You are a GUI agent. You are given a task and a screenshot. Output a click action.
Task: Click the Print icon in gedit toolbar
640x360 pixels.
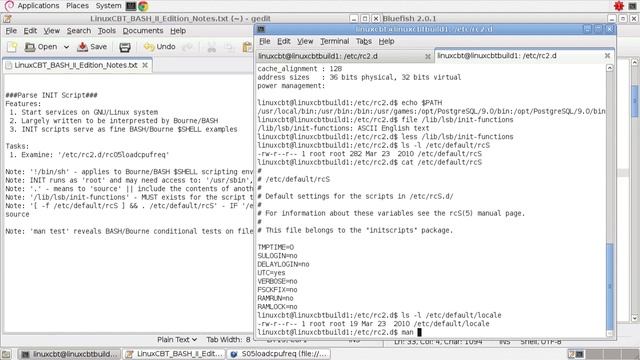pyautogui.click(x=124, y=47)
